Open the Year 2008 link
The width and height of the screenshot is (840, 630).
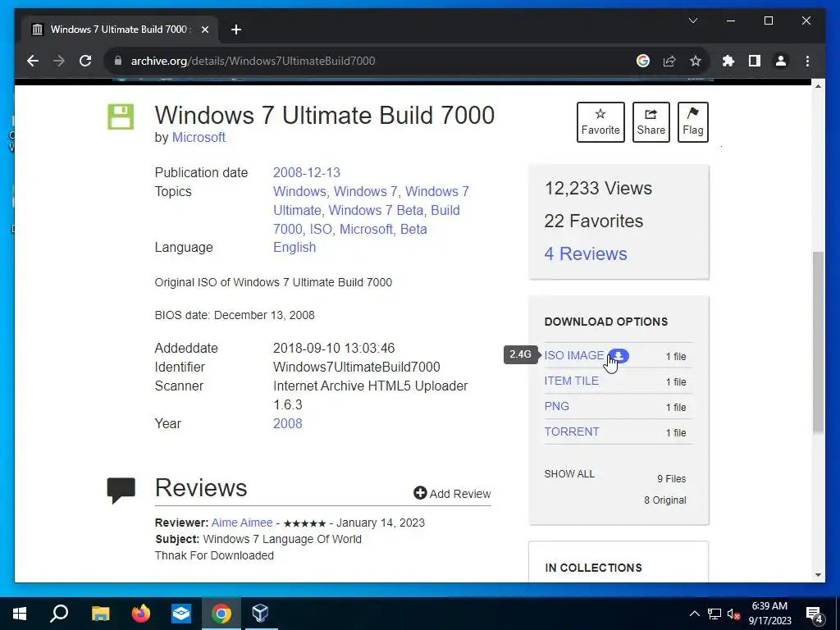[288, 424]
